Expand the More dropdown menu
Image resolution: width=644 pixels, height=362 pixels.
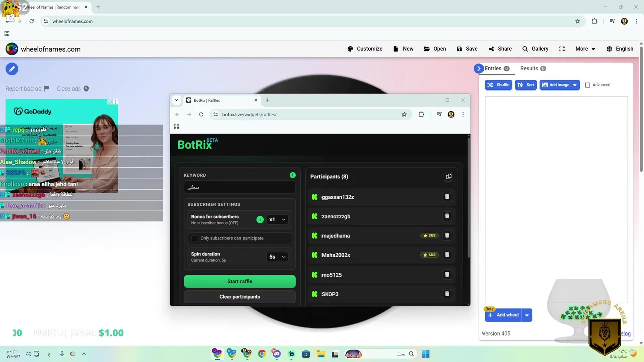point(585,49)
